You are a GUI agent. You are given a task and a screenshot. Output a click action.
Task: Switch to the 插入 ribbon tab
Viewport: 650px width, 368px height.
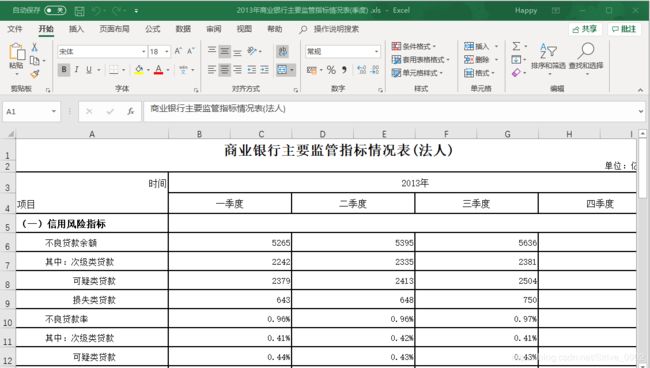point(76,29)
